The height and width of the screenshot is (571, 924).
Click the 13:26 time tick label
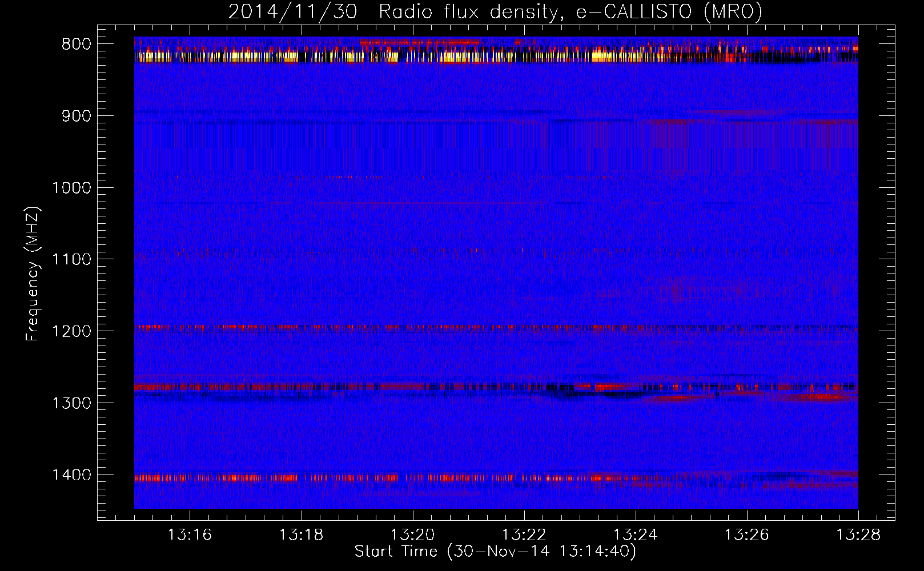pyautogui.click(x=746, y=535)
